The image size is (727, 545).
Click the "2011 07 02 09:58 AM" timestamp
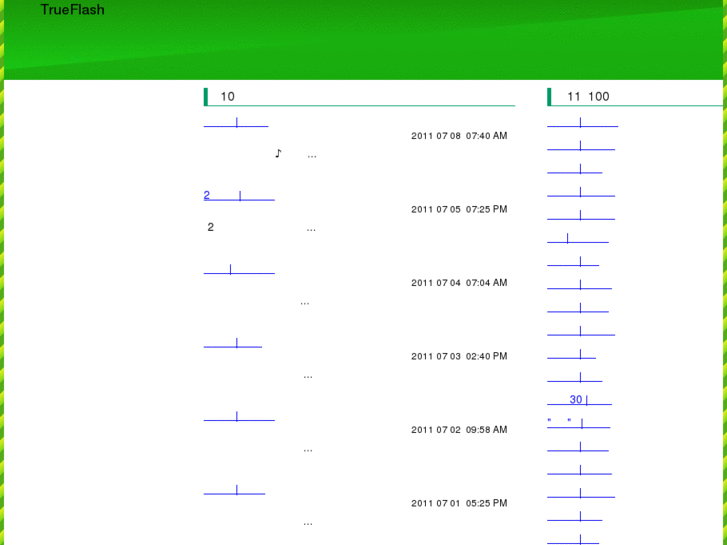[x=459, y=430]
